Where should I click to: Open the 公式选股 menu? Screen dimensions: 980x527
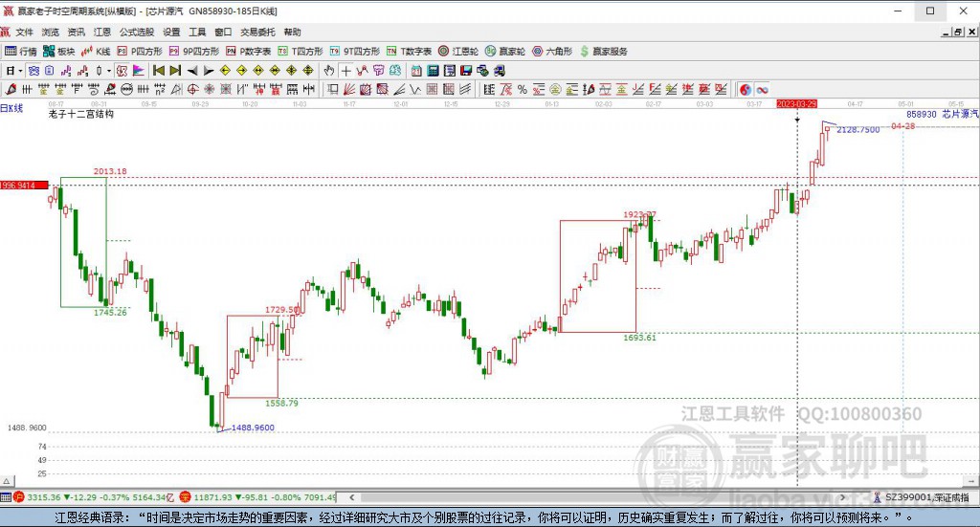(x=137, y=32)
